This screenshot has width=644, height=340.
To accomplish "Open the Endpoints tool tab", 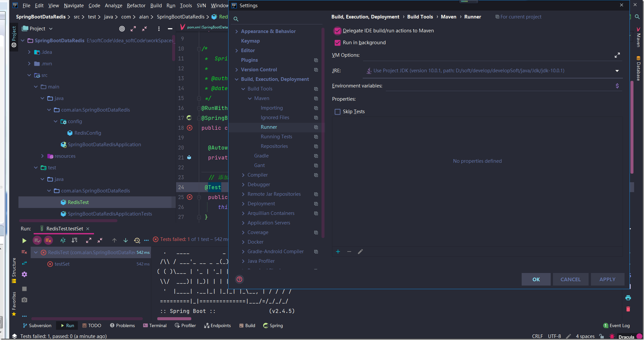I will click(217, 325).
